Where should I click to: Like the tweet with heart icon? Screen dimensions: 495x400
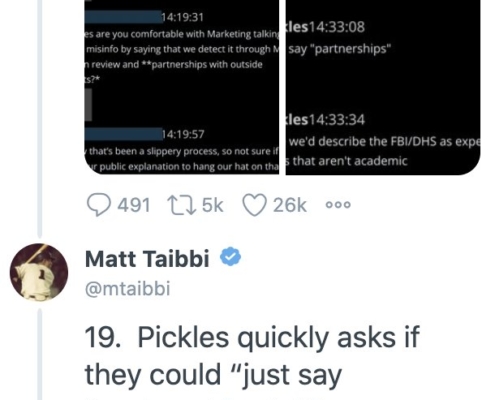click(254, 205)
